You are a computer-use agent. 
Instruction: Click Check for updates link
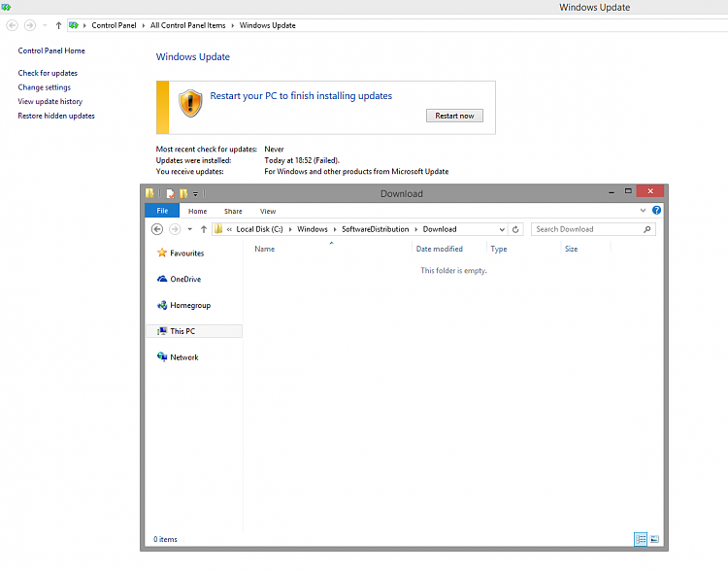[x=48, y=73]
